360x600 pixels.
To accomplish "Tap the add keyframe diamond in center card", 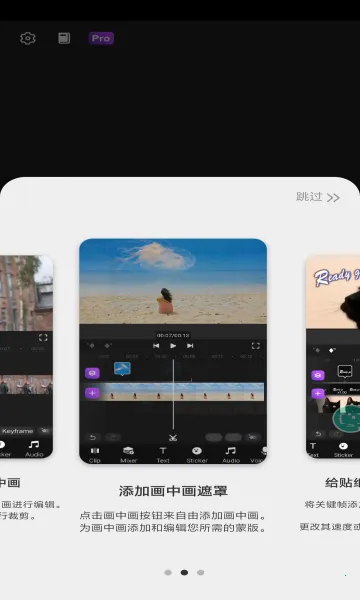I will point(108,346).
